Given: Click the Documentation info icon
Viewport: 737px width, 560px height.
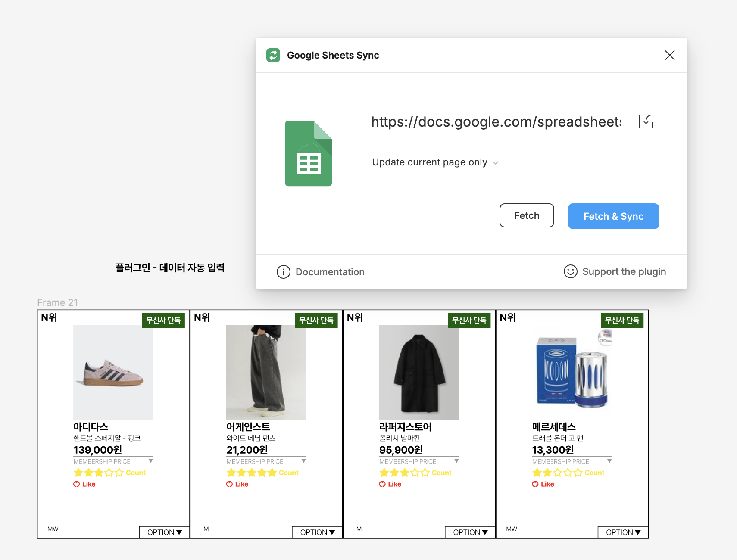Looking at the screenshot, I should tap(283, 272).
